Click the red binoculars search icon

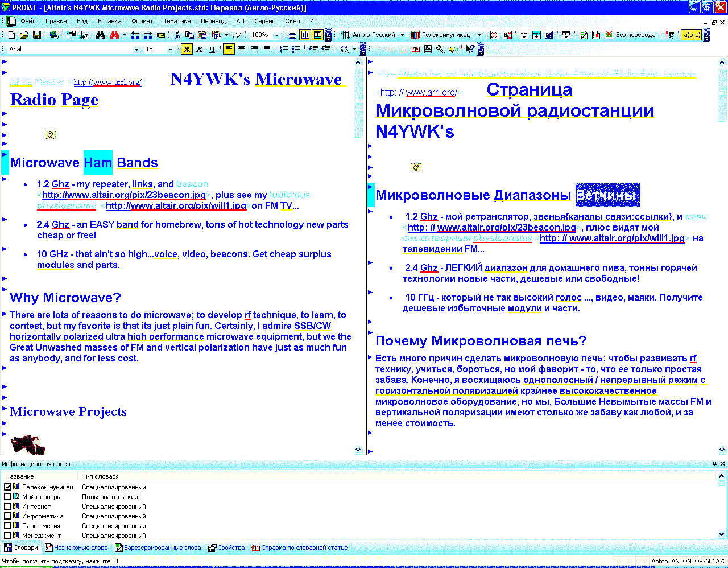click(114, 35)
